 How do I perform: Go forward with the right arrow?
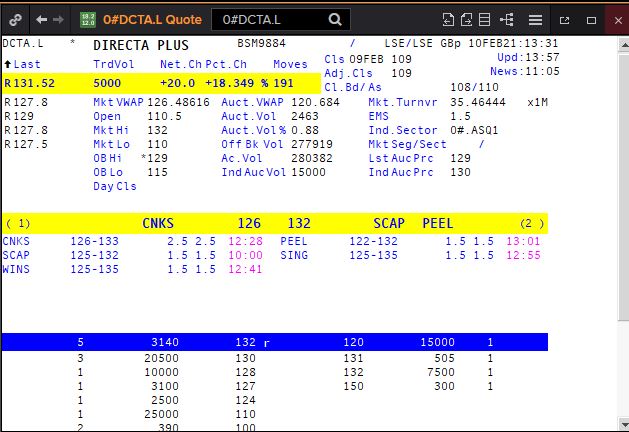(59, 19)
